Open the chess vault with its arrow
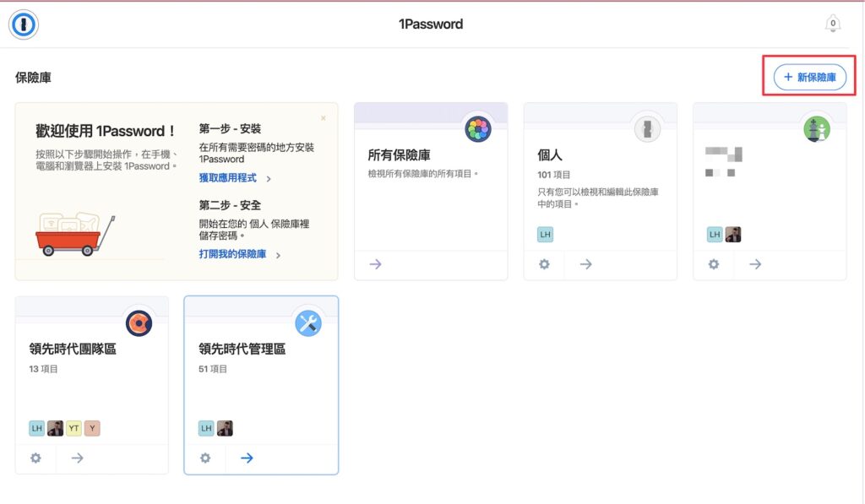 click(755, 265)
